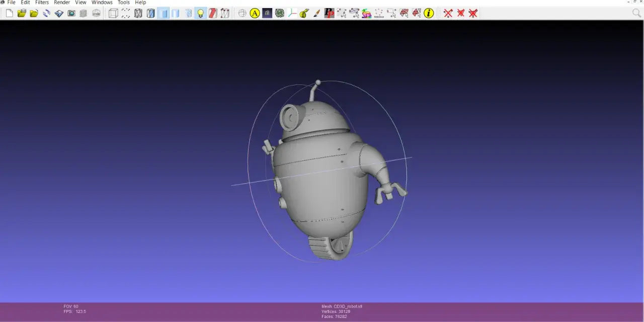Image resolution: width=644 pixels, height=322 pixels.
Task: Click the select vertices with ripples icon
Action: point(342,13)
